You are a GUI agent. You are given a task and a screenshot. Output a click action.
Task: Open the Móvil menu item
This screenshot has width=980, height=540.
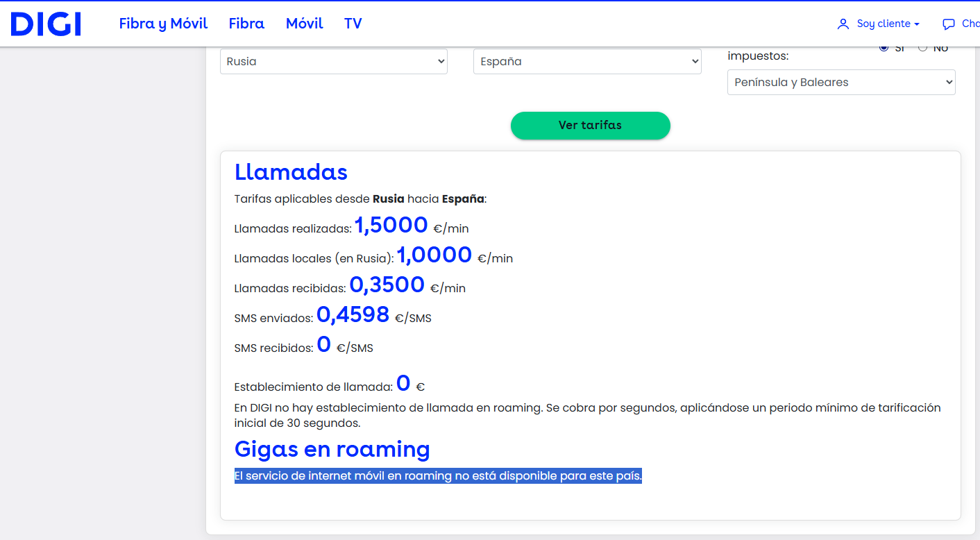pyautogui.click(x=304, y=24)
